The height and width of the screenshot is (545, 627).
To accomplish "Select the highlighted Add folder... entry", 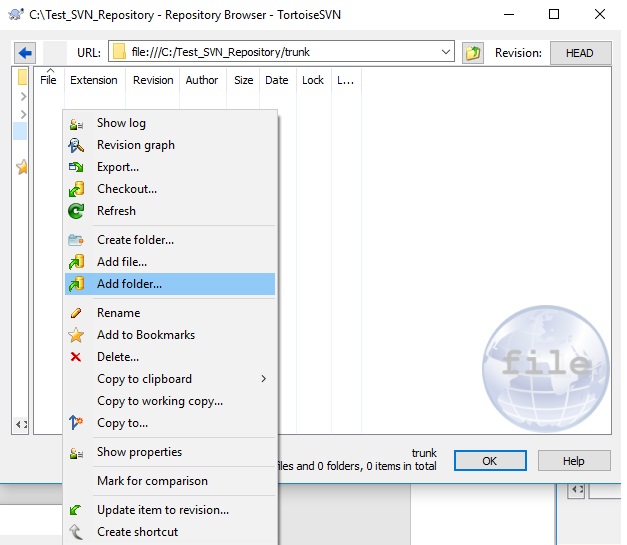I will [x=170, y=284].
